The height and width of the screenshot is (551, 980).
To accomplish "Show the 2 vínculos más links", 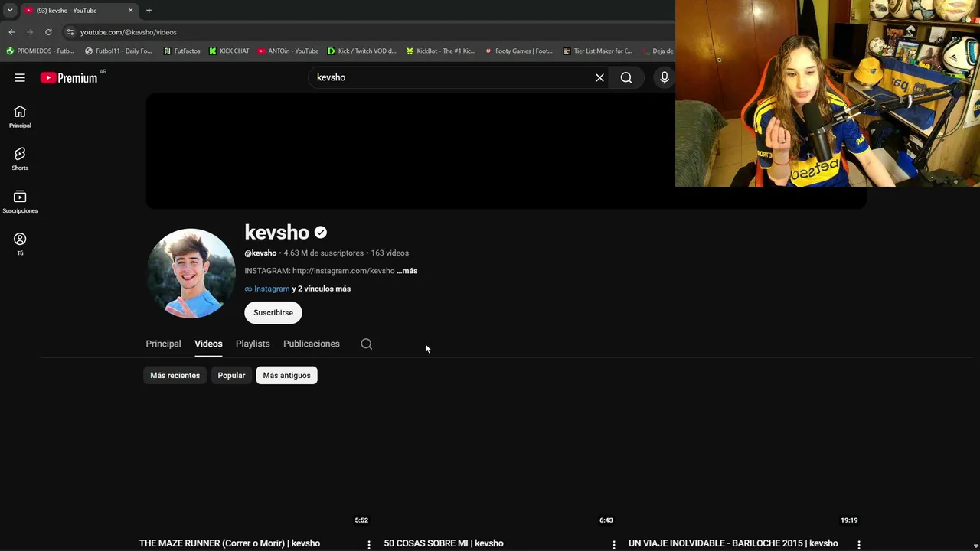I will click(x=322, y=289).
